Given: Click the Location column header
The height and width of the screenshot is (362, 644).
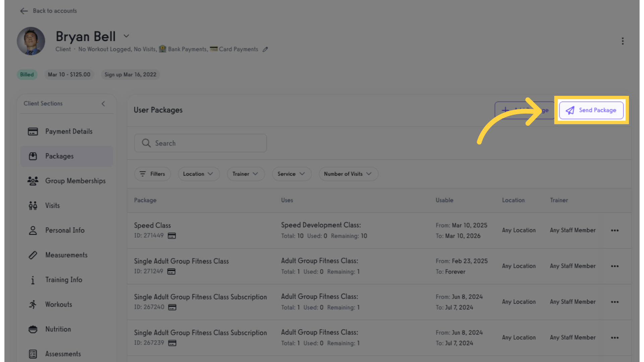Looking at the screenshot, I should (513, 200).
